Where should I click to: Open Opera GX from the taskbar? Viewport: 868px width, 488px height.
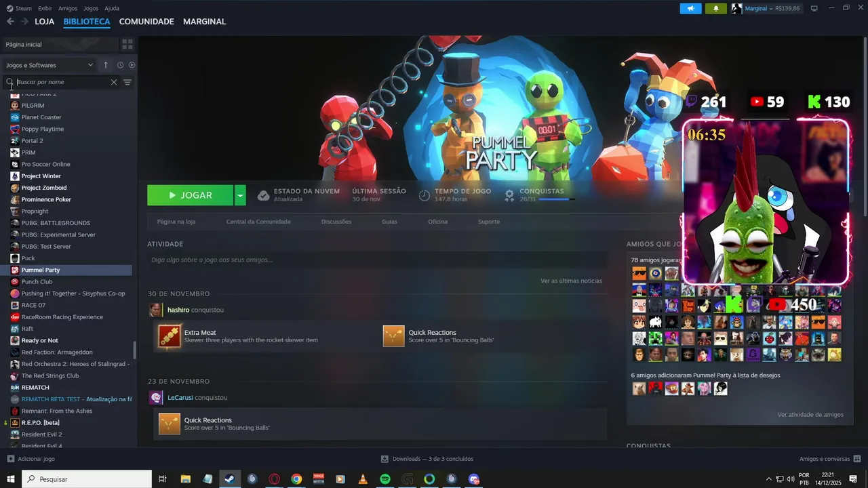point(275,479)
